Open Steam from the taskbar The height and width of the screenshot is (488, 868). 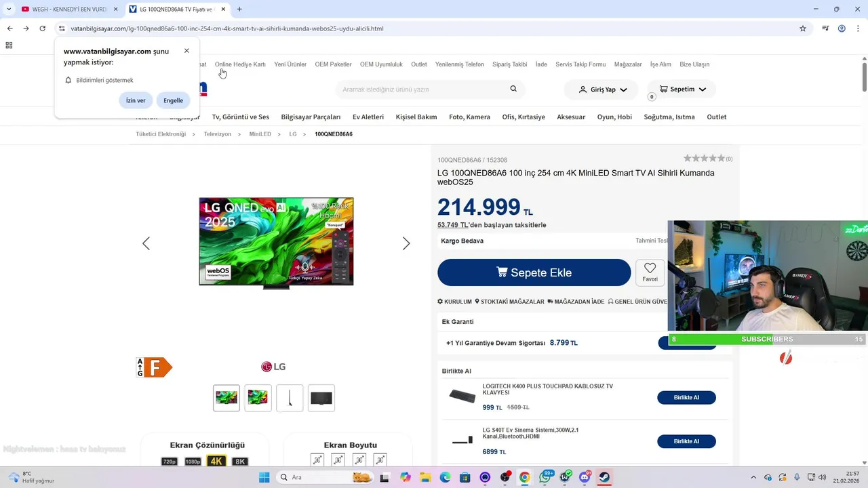coord(604,477)
